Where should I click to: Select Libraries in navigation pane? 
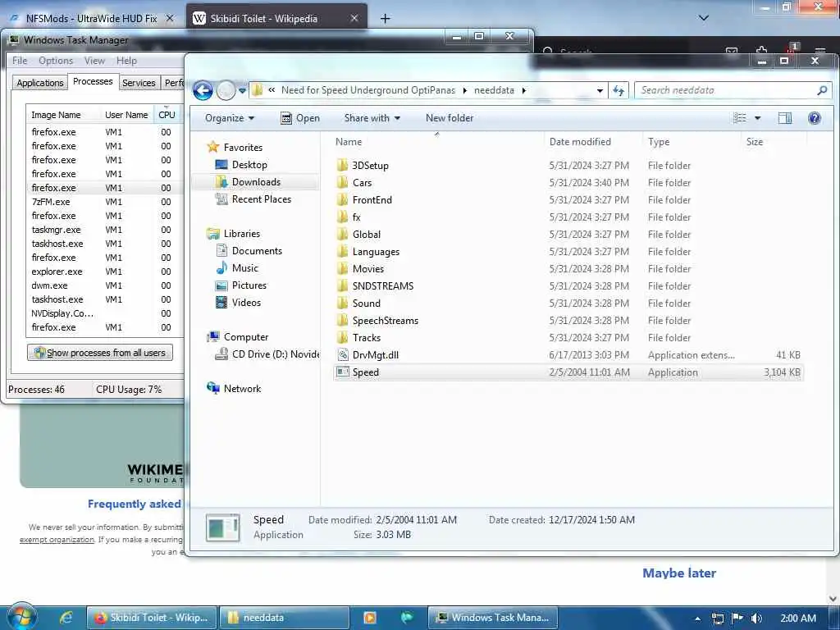coord(242,234)
